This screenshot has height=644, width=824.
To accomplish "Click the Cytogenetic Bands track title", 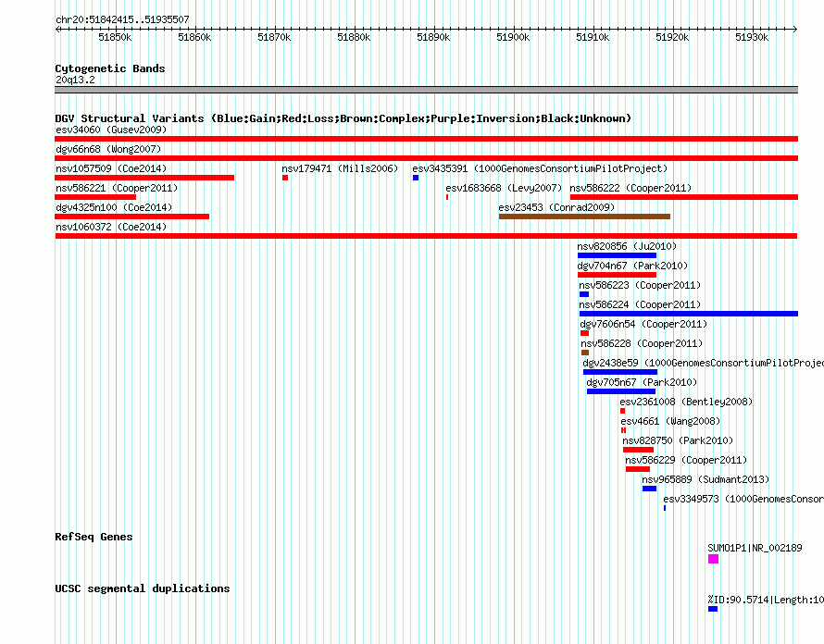I will point(110,68).
